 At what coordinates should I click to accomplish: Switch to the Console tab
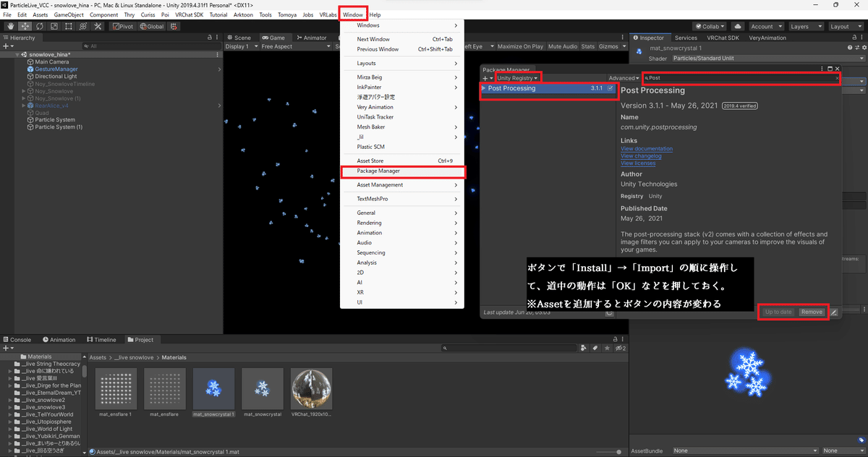17,339
